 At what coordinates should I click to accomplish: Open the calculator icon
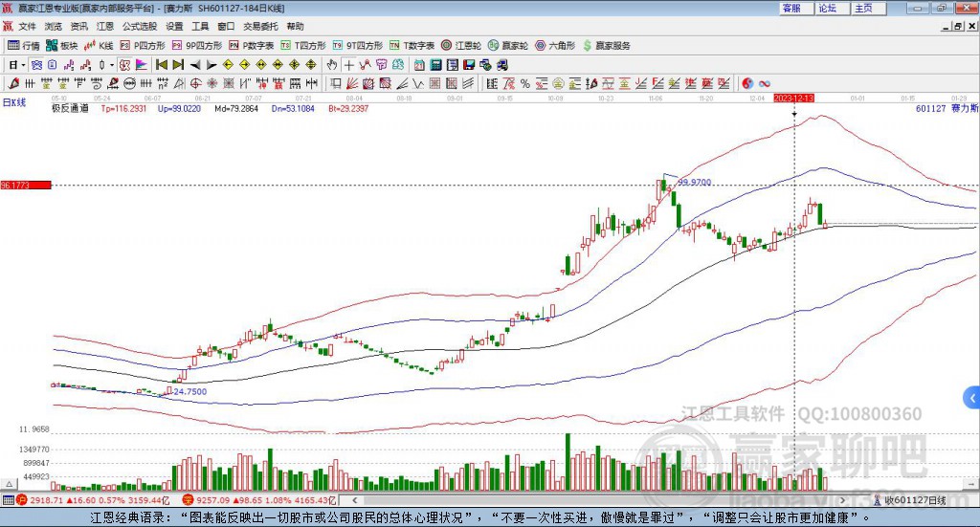(x=435, y=65)
